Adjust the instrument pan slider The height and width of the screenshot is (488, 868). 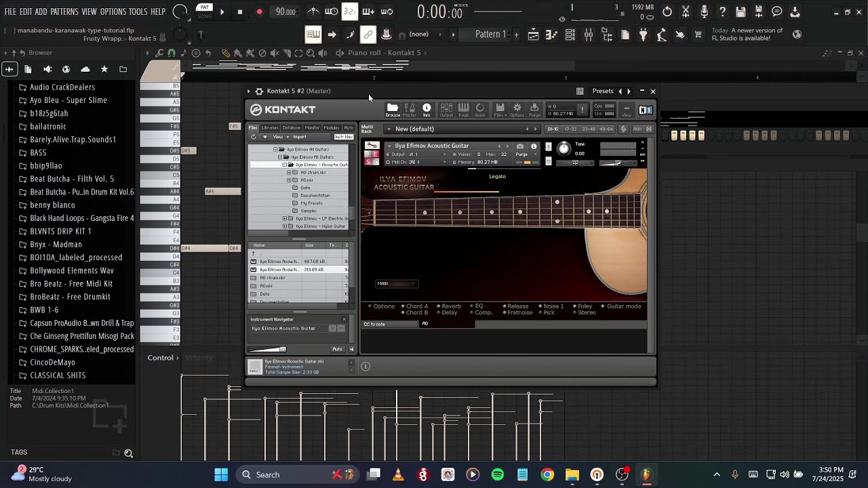[575, 163]
